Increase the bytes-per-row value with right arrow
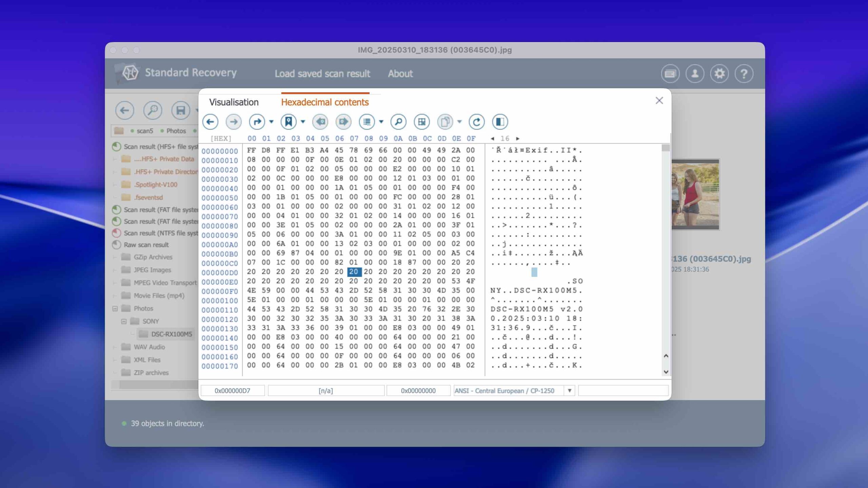The image size is (868, 488). pyautogui.click(x=517, y=139)
